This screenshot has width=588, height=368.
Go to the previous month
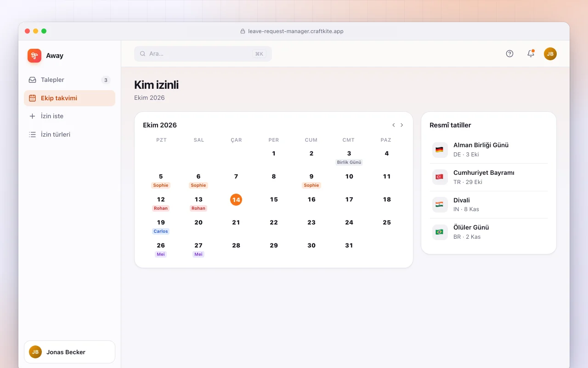point(394,125)
